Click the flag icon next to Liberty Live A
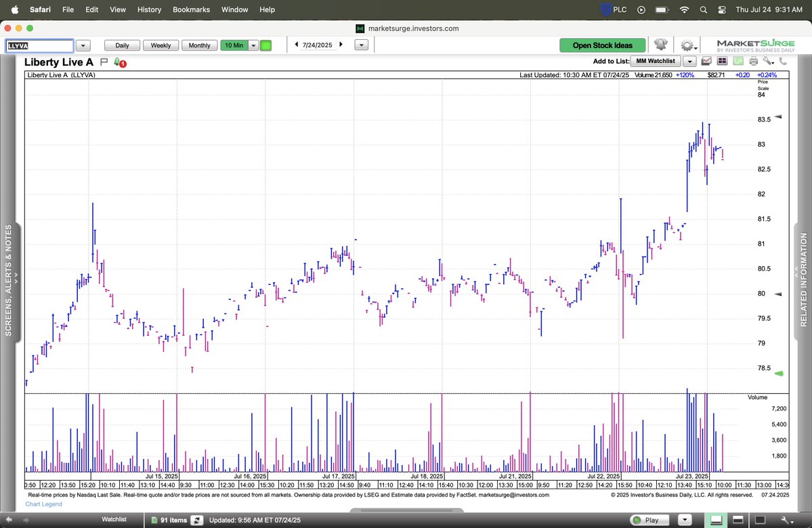This screenshot has height=528, width=812. click(104, 62)
